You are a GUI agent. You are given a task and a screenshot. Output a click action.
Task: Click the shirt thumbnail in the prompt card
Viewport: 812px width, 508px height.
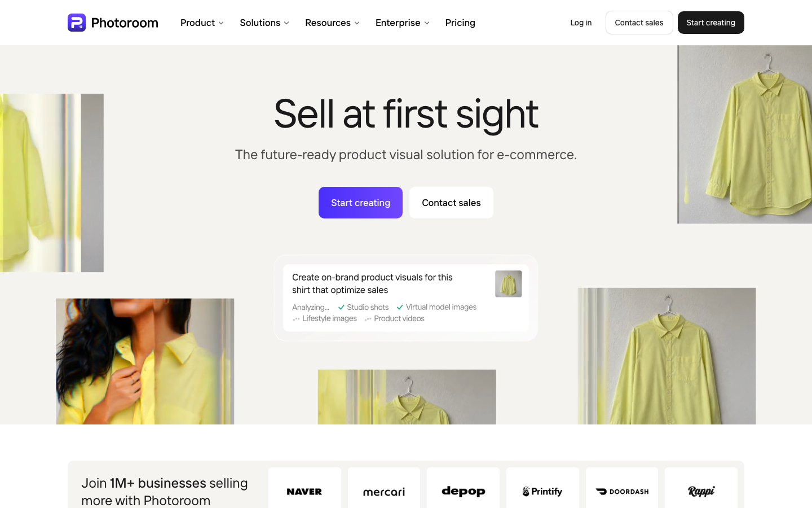coord(508,284)
